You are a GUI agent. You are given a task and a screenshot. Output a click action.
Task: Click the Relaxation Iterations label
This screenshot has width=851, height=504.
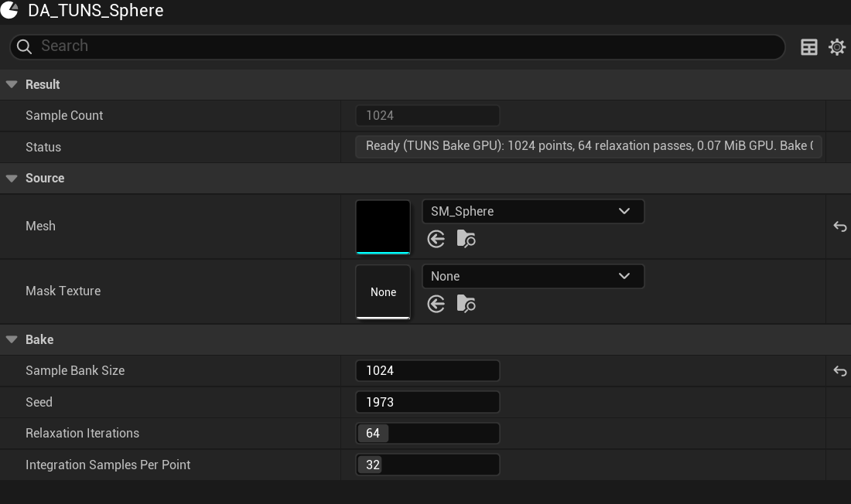pyautogui.click(x=83, y=434)
